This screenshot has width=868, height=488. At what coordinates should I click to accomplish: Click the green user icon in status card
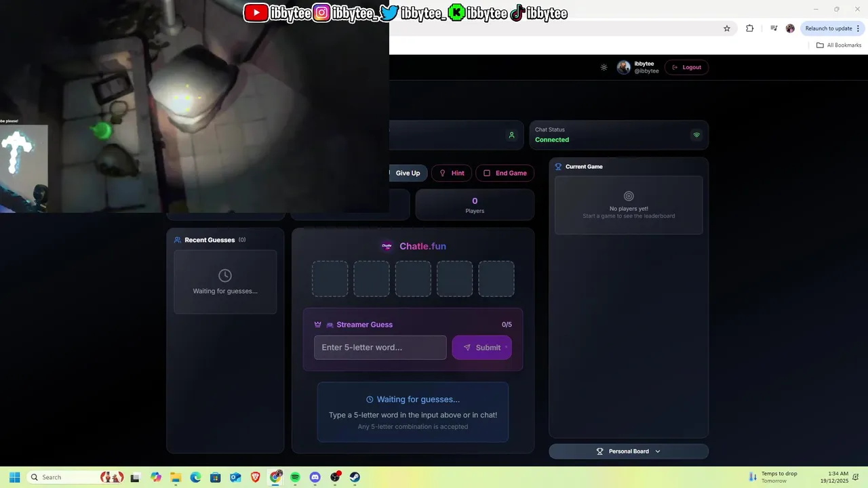[x=511, y=135]
